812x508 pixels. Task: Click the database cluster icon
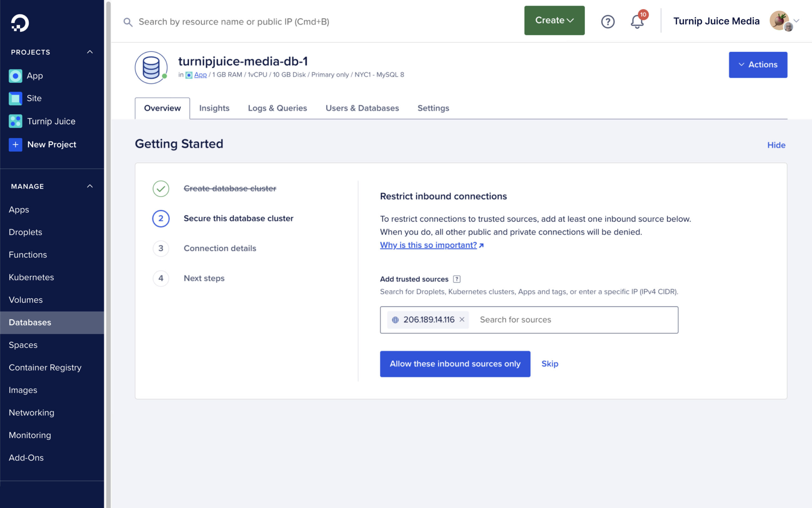151,68
